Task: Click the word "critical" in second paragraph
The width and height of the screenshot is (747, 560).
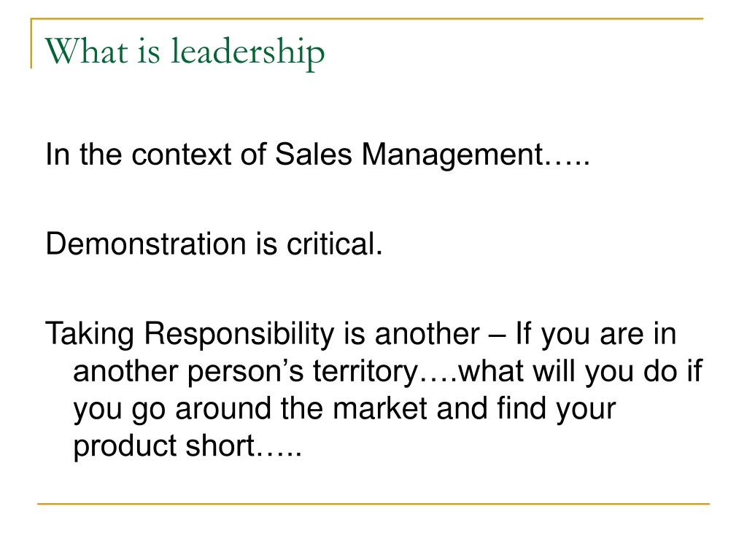Action: tap(330, 244)
